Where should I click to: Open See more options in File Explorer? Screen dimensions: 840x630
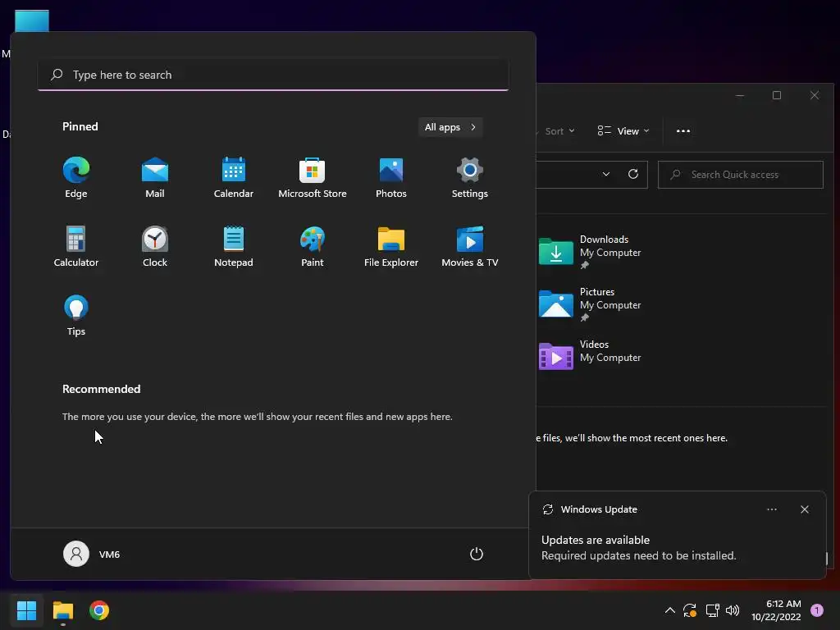tap(683, 131)
